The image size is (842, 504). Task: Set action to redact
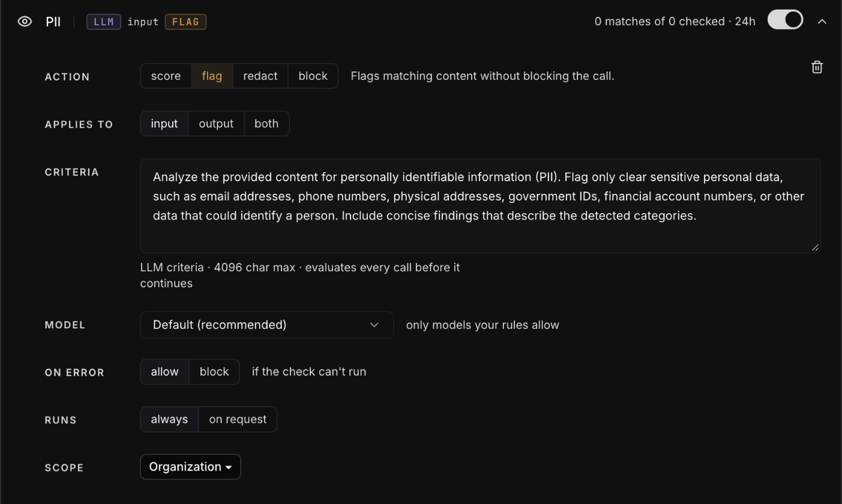pyautogui.click(x=260, y=76)
